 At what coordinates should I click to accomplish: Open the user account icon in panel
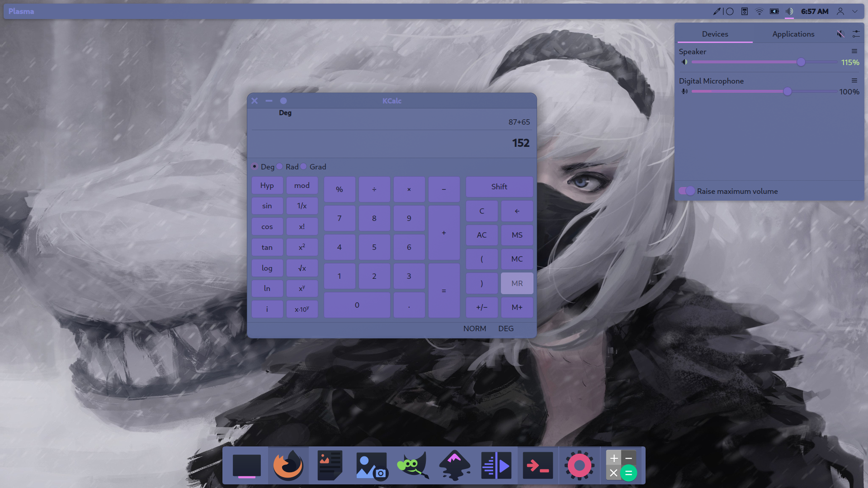tap(840, 11)
